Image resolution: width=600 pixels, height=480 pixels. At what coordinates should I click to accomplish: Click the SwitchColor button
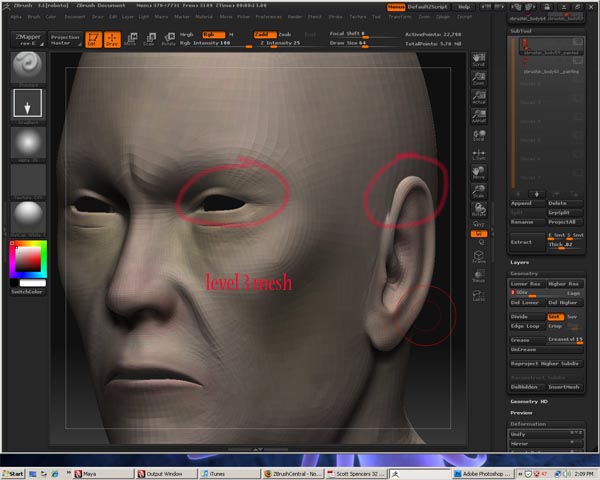[x=27, y=292]
